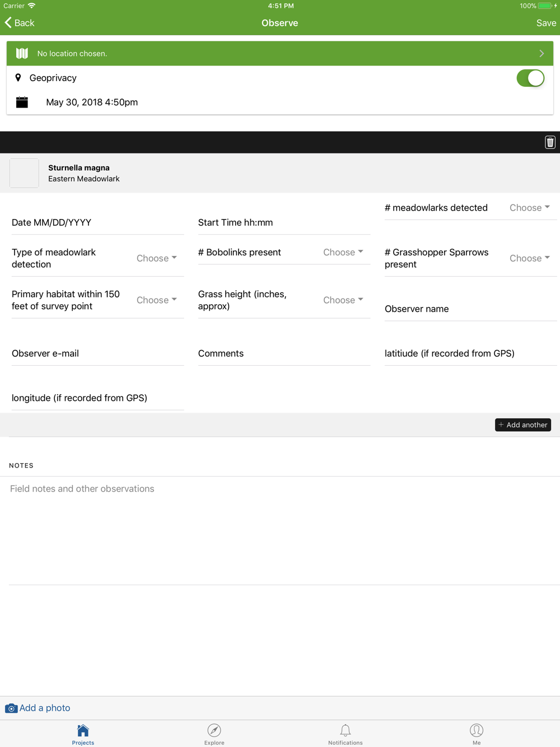
Task: Open the # meadowlarks detected dropdown
Action: click(x=529, y=208)
